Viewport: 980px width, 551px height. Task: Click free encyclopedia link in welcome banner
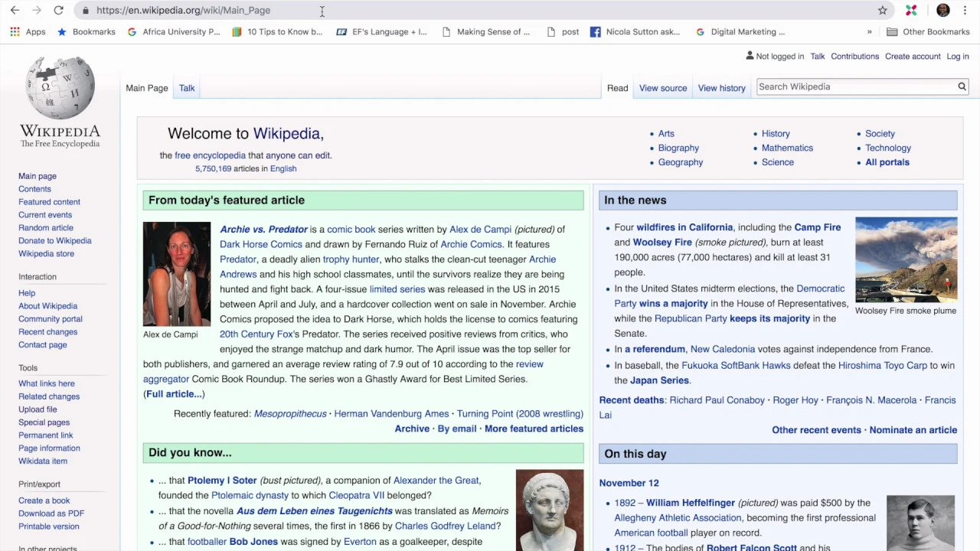210,155
